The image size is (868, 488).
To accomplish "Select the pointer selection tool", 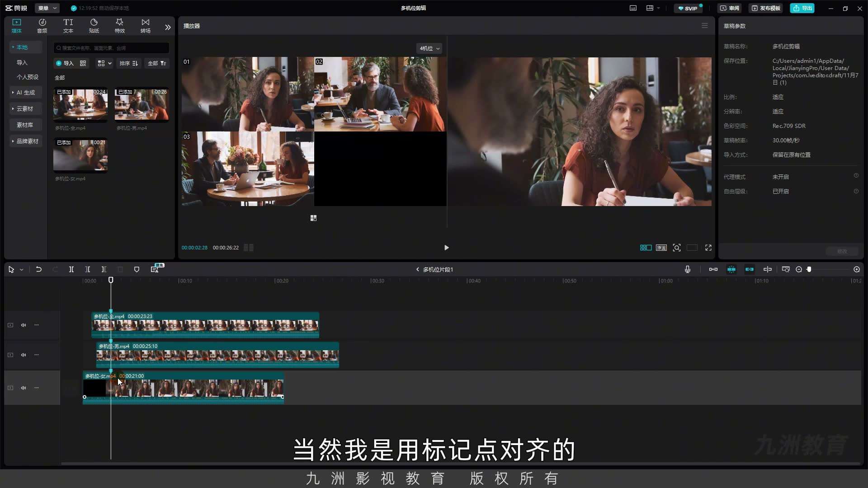I will (x=11, y=269).
